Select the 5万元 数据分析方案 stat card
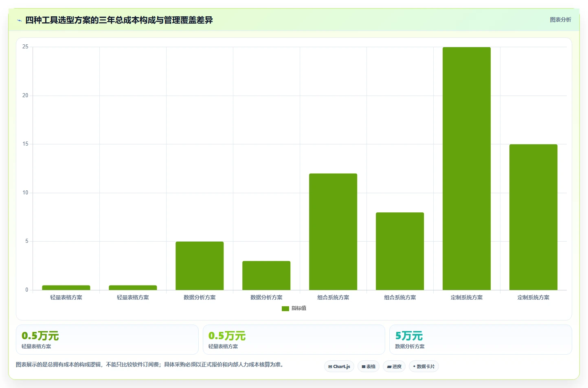The width and height of the screenshot is (588, 388). pyautogui.click(x=480, y=340)
